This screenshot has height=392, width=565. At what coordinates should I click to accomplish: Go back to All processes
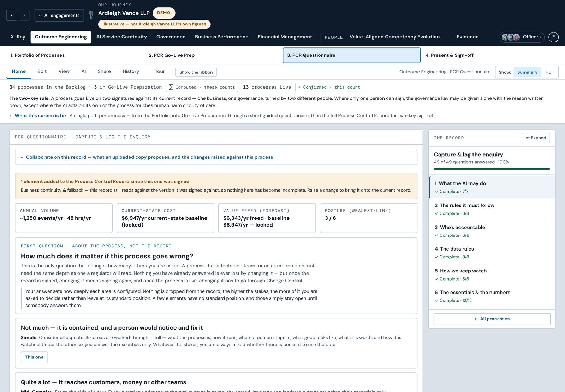click(x=492, y=319)
